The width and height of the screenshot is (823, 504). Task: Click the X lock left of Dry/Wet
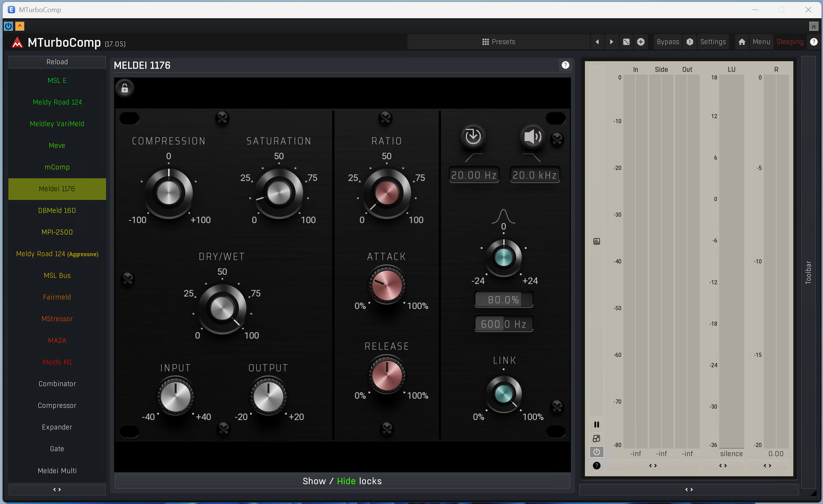128,279
